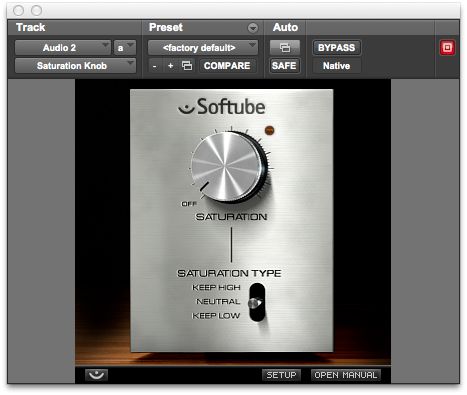This screenshot has height=395, width=467.
Task: Click the OPEN MANUAL button
Action: (346, 375)
